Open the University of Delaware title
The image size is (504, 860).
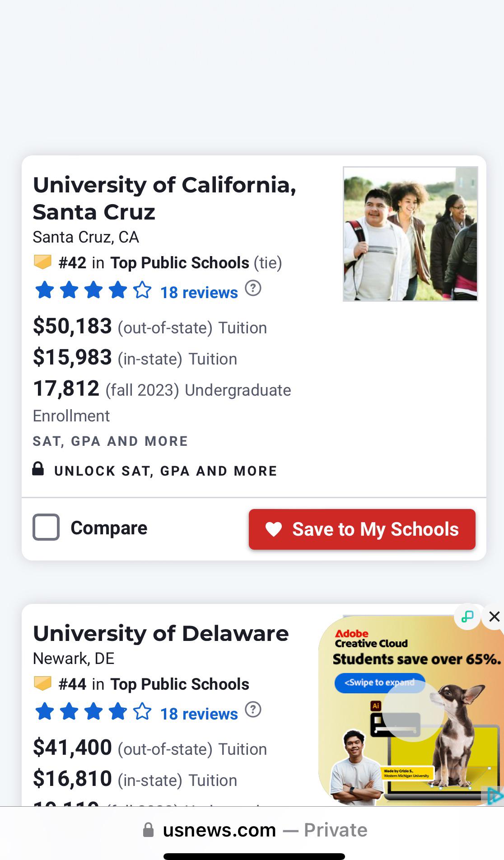click(x=161, y=633)
